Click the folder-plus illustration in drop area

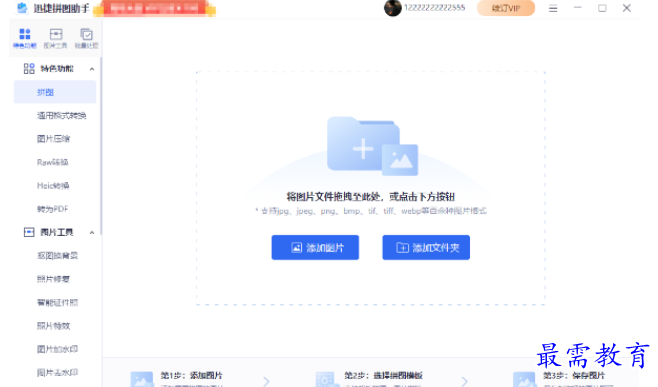(372, 146)
